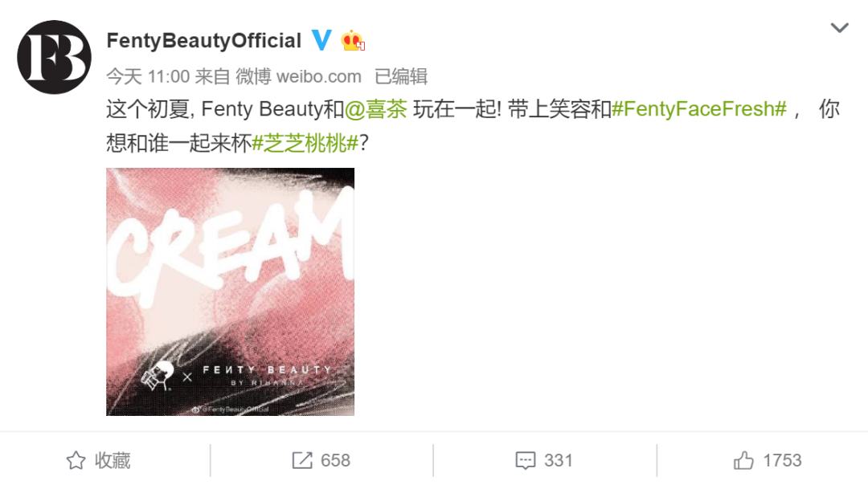The height and width of the screenshot is (485, 868).
Task: Click the 1753 likes count
Action: click(x=782, y=460)
